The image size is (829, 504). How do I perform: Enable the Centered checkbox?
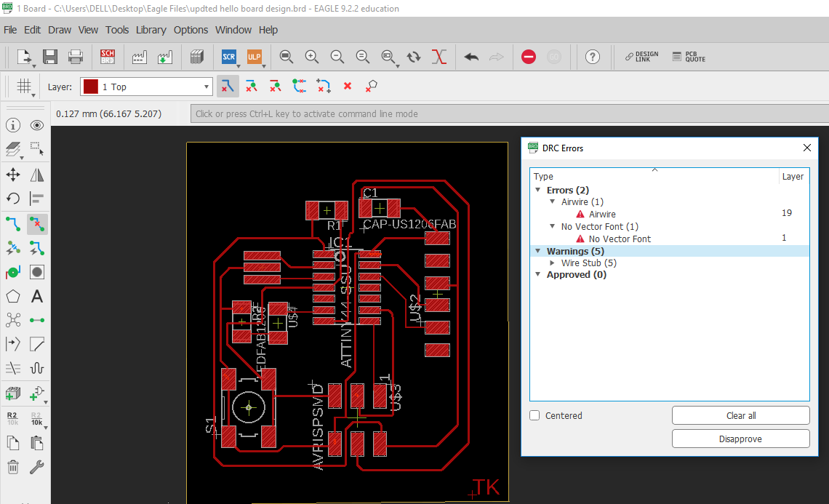point(534,416)
